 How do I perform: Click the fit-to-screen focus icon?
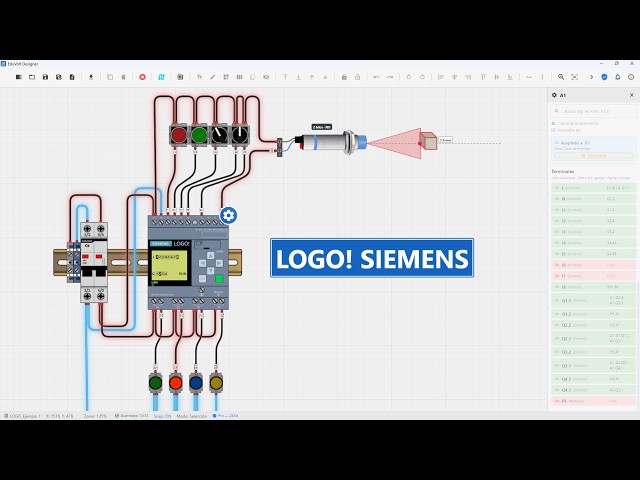click(x=575, y=77)
